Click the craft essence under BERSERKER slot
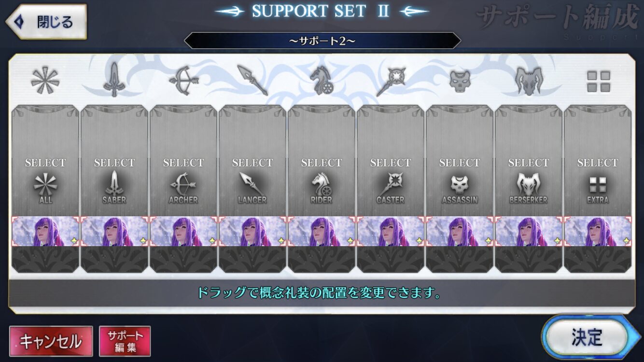This screenshot has height=362, width=644. 529,231
